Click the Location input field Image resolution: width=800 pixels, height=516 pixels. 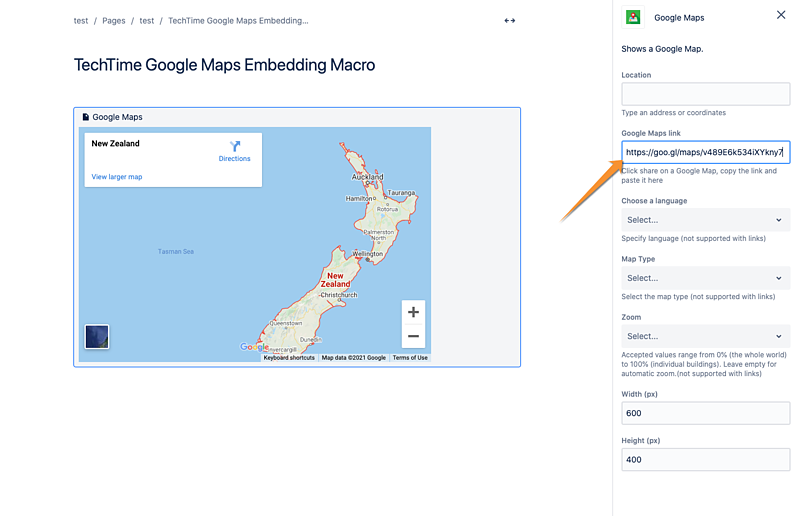tap(705, 94)
